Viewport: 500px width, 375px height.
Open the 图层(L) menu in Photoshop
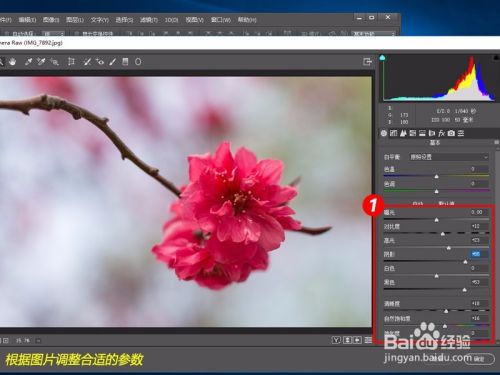(x=75, y=20)
